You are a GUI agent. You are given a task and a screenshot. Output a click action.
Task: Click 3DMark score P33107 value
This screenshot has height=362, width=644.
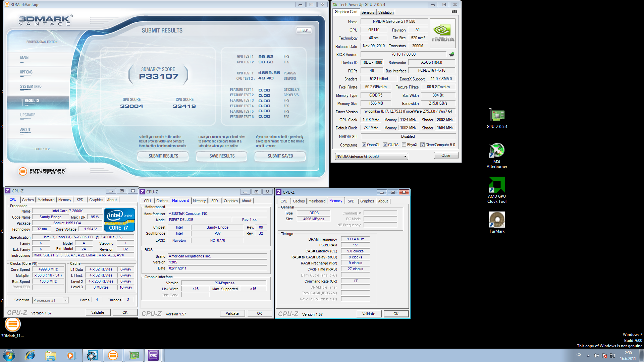click(x=159, y=76)
